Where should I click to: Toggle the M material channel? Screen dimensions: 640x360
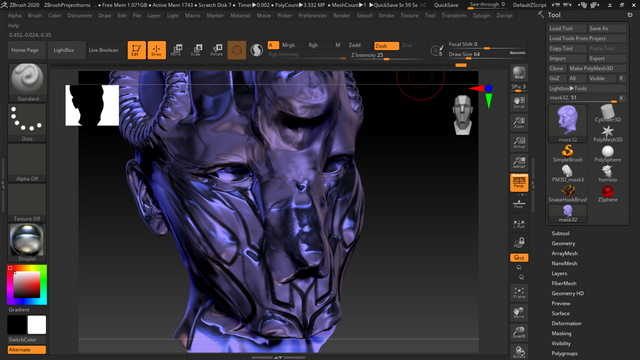point(338,45)
